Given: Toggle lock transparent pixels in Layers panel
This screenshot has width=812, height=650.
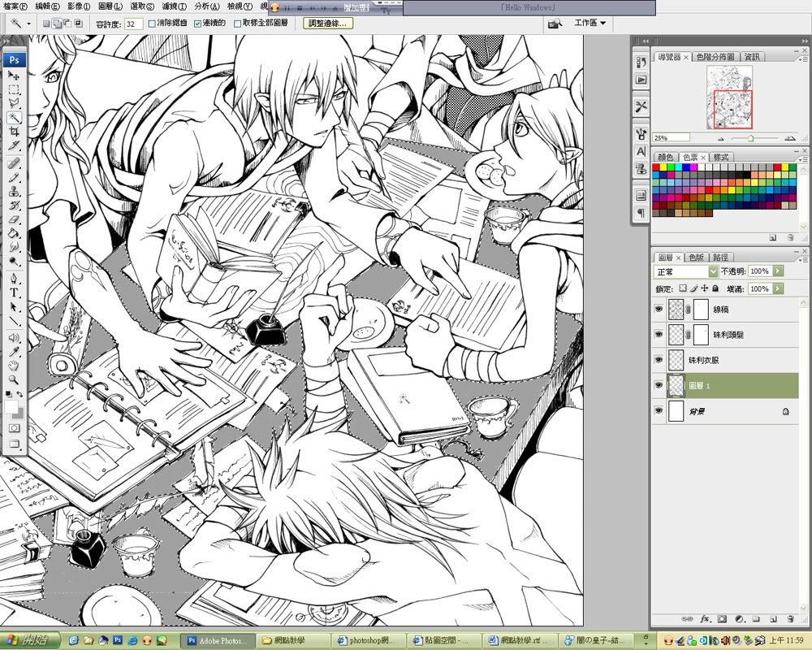Looking at the screenshot, I should pyautogui.click(x=683, y=288).
